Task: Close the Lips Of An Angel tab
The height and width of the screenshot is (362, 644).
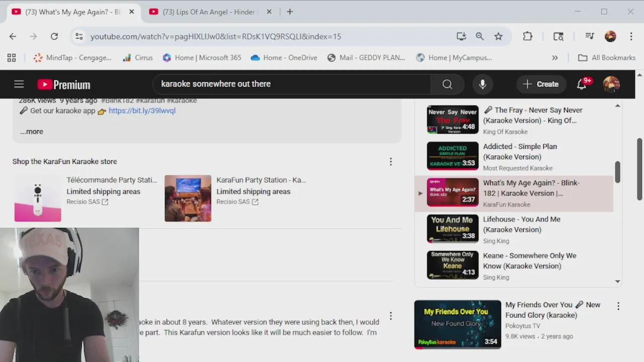Action: 269,12
